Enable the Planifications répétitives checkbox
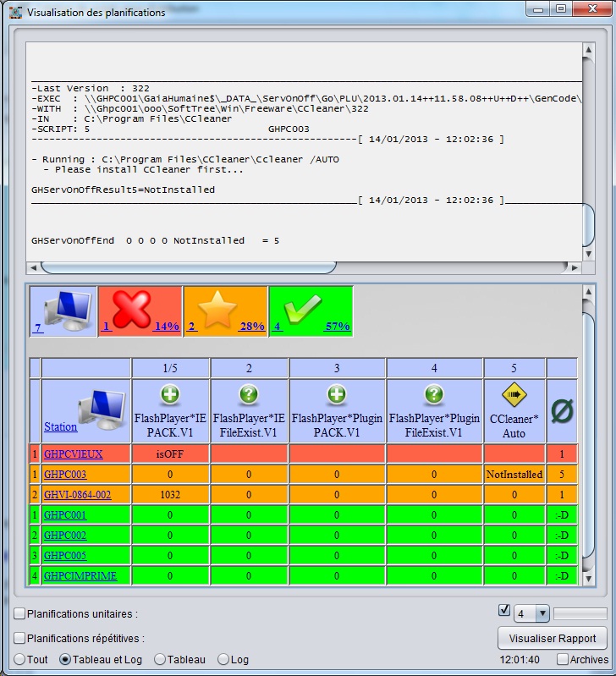This screenshot has width=616, height=676. coord(19,638)
